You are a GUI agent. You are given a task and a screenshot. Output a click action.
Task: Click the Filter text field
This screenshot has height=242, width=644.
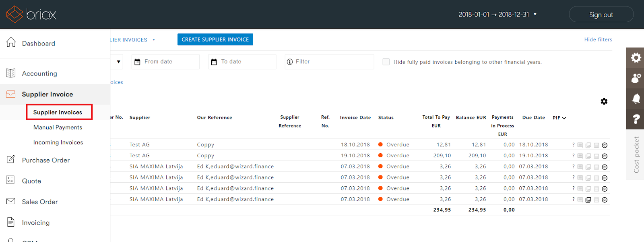pyautogui.click(x=329, y=62)
